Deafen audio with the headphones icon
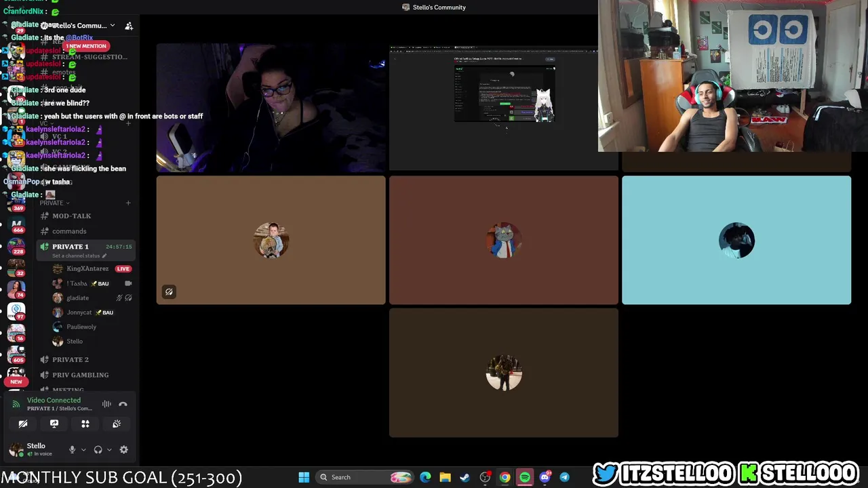868x488 pixels. coord(98,449)
